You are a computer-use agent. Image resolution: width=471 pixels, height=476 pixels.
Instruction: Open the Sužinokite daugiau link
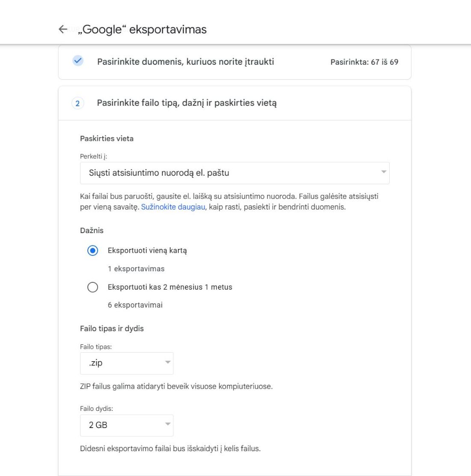coord(173,207)
